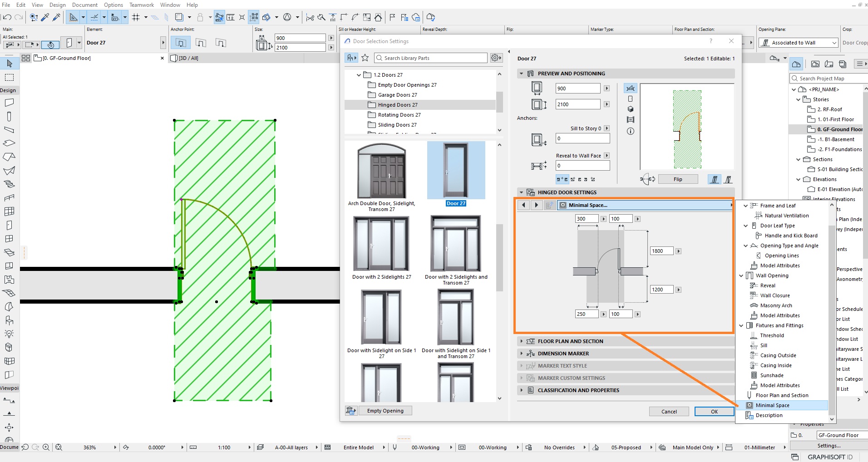Click the dialog help question mark
The image size is (868, 462).
(x=710, y=41)
